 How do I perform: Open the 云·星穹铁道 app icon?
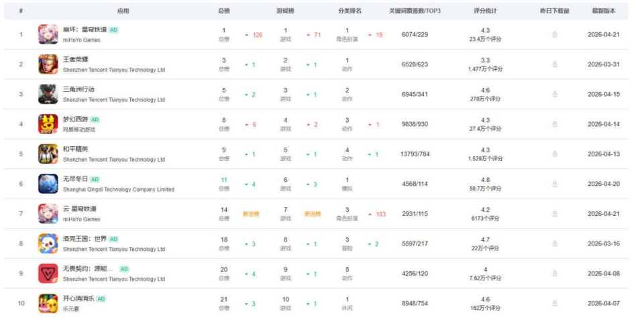(x=48, y=213)
